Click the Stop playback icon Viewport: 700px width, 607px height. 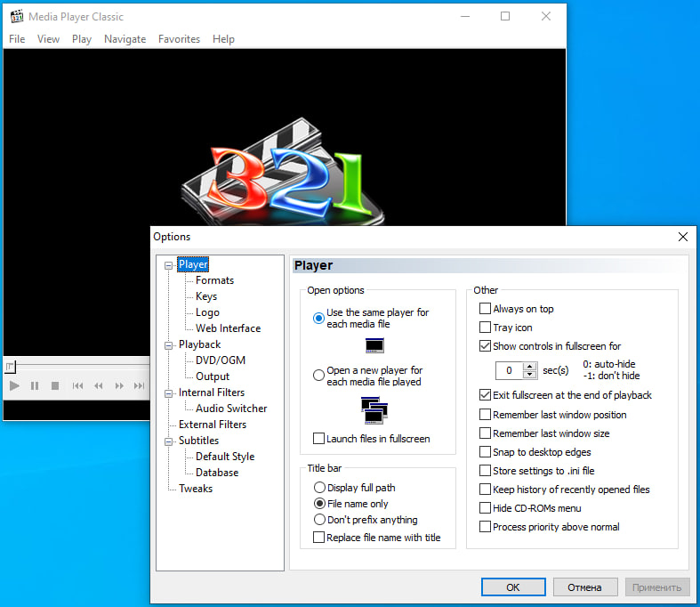click(x=55, y=385)
